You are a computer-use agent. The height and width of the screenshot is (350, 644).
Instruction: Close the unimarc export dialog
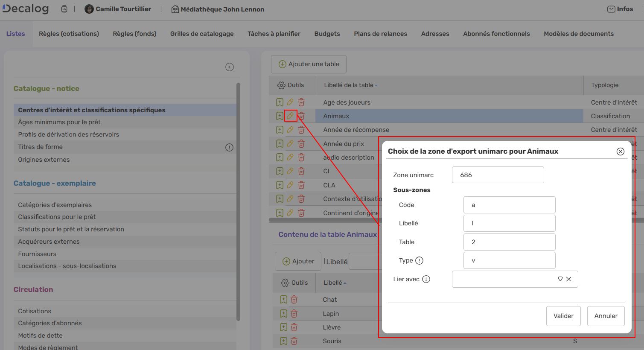[620, 151]
